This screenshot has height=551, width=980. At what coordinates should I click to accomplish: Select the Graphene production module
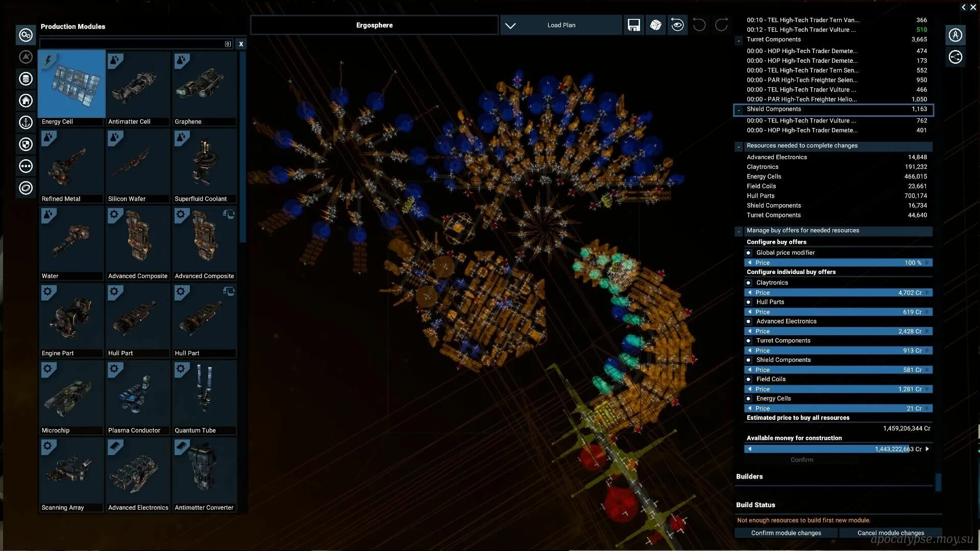(205, 88)
